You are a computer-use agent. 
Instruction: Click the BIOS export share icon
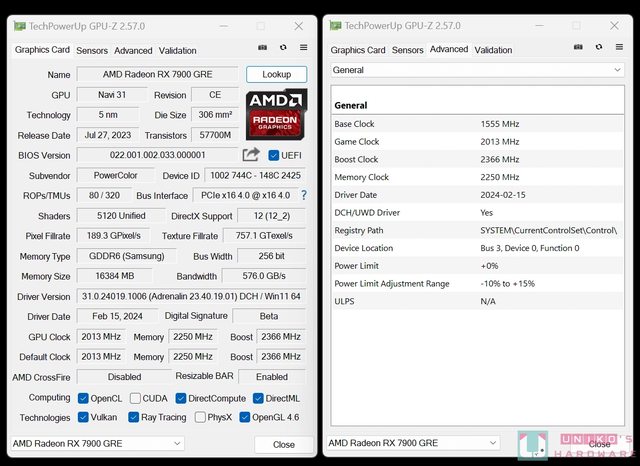[x=250, y=155]
